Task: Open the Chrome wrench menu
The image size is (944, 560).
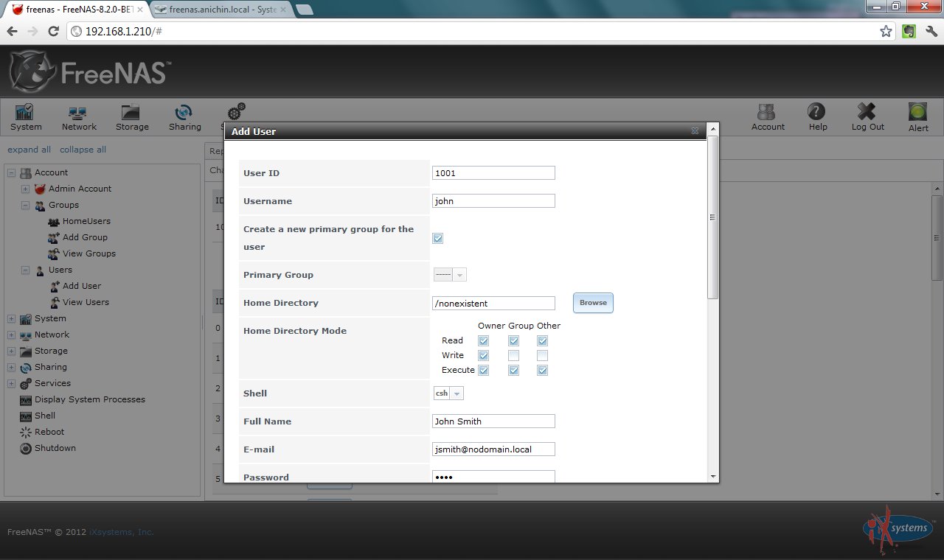Action: pos(931,31)
